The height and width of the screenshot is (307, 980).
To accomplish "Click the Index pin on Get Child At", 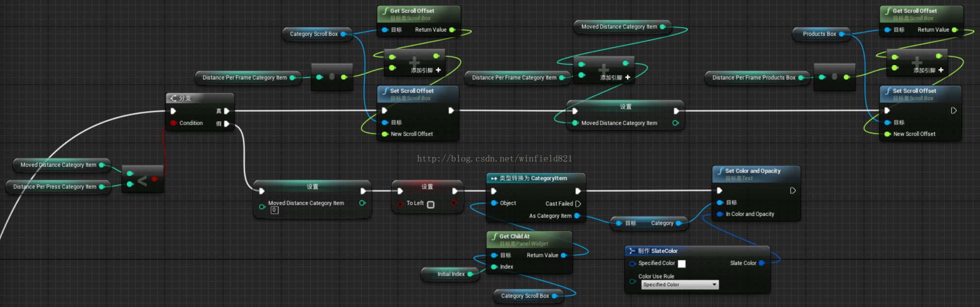I will coord(494,267).
